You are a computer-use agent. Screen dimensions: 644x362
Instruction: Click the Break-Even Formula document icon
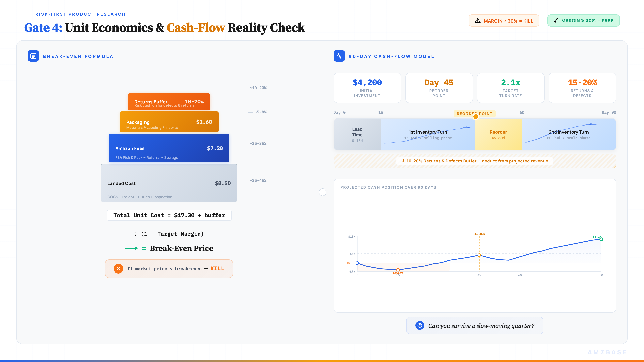tap(33, 56)
